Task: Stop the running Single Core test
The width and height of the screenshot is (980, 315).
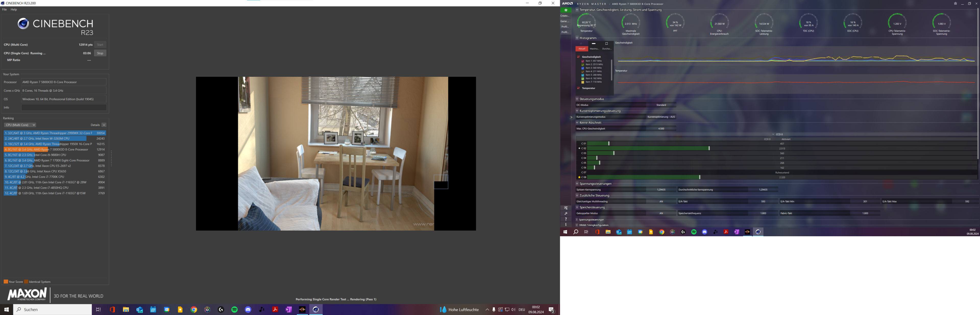Action: 100,53
